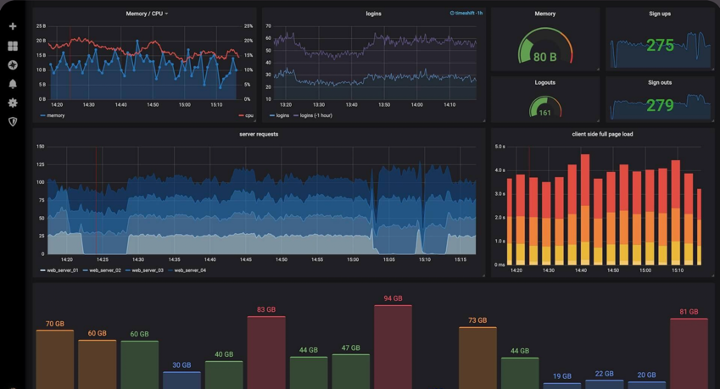Select the 20 GB blue bar label
This screenshot has width=720, height=390.
click(x=647, y=375)
